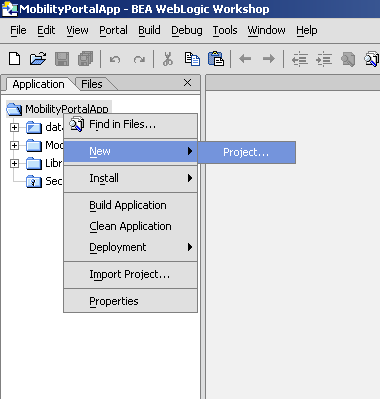The height and width of the screenshot is (399, 380).
Task: Close the Application panel with X
Action: [x=188, y=83]
